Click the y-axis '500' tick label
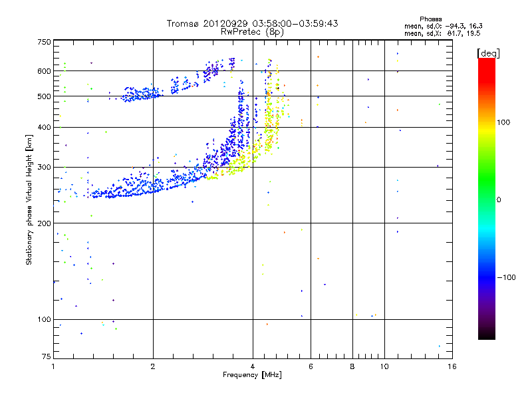Viewport: 532px width, 399px height. (44, 96)
